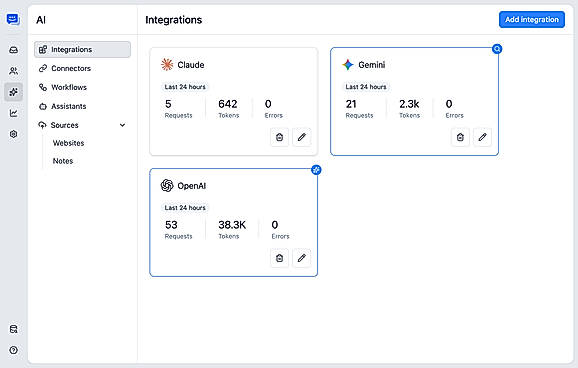Edit the Gemini integration
The width and height of the screenshot is (578, 368).
482,137
